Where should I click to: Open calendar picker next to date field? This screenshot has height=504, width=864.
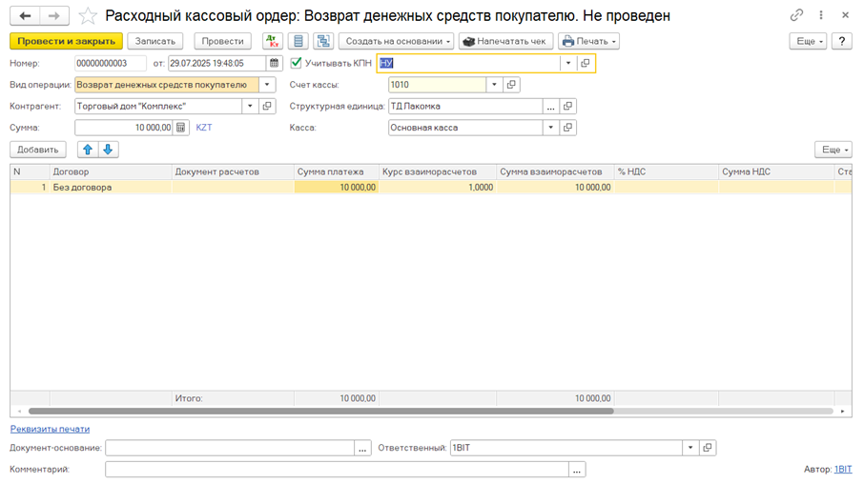tap(275, 63)
